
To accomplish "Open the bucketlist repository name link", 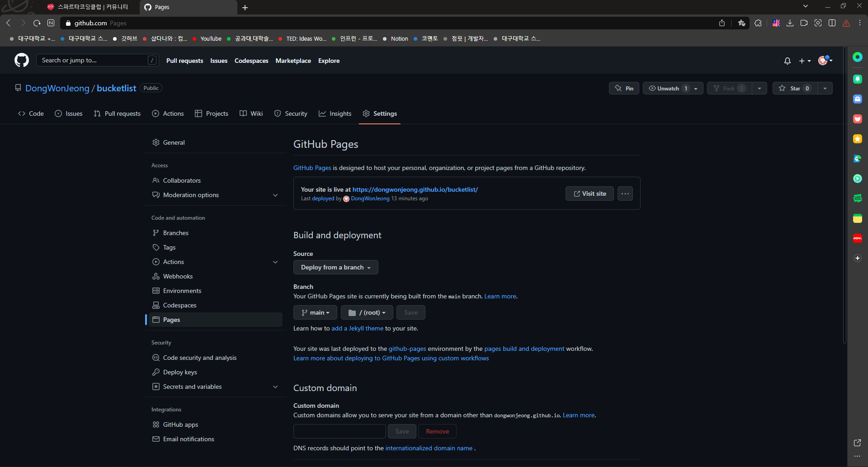I will (x=116, y=88).
